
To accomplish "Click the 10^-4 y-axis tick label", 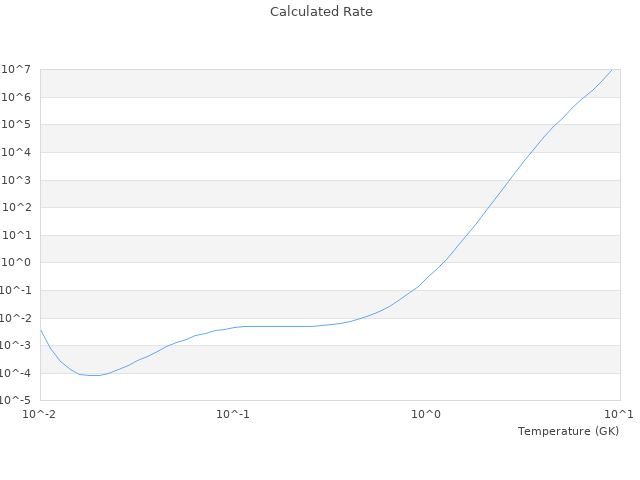I will tap(18, 373).
